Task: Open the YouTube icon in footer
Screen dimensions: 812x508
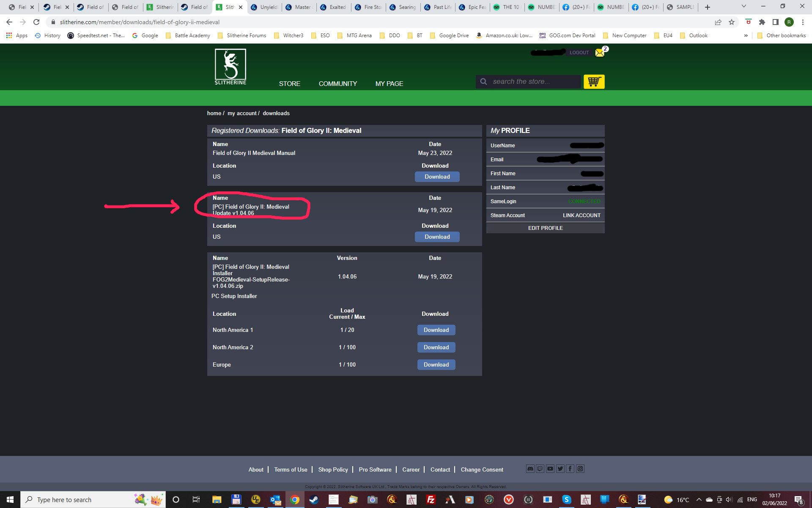Action: (550, 469)
